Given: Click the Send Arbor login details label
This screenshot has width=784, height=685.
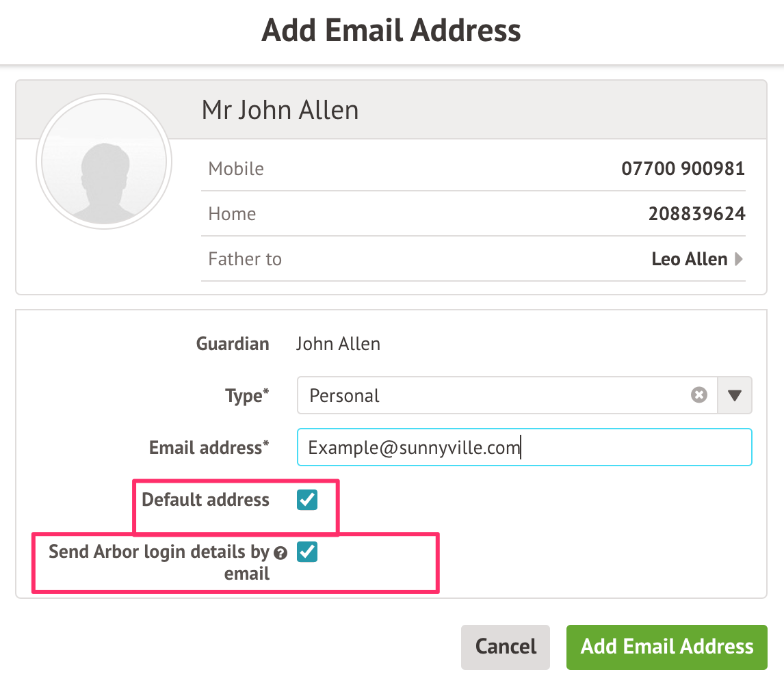Looking at the screenshot, I should tap(160, 562).
